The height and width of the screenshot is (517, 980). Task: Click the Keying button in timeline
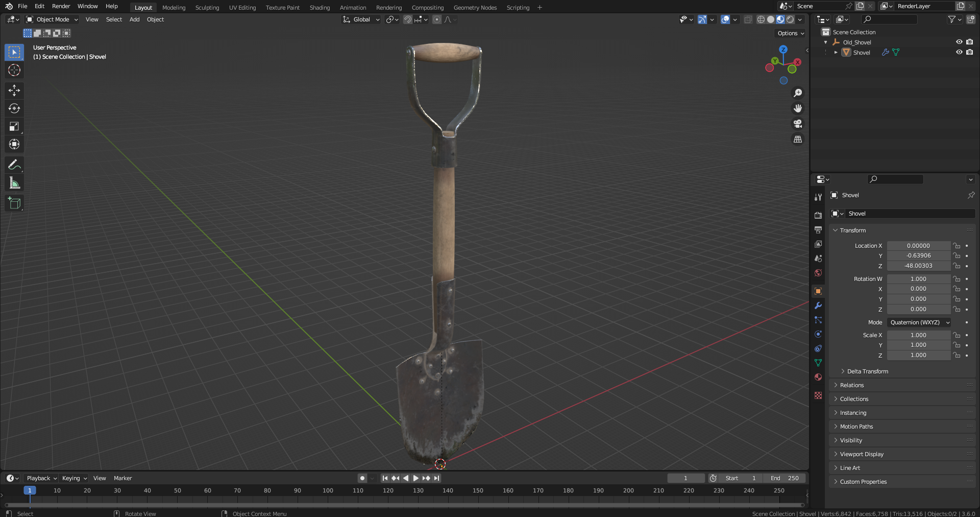(x=74, y=478)
